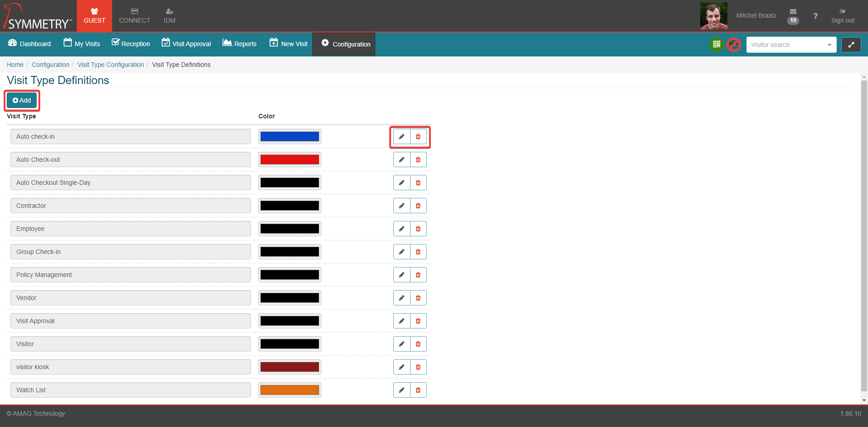Open the Dashboard menu

(29, 44)
